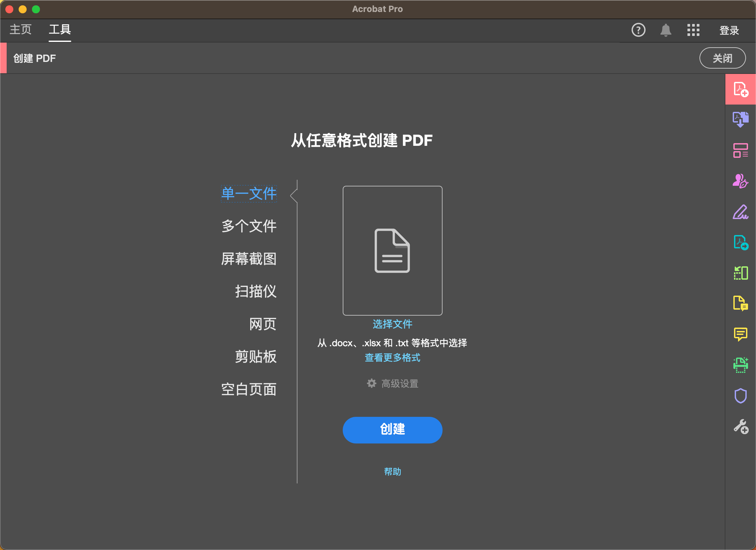The image size is (756, 550).
Task: Open the notifications bell
Action: point(665,30)
